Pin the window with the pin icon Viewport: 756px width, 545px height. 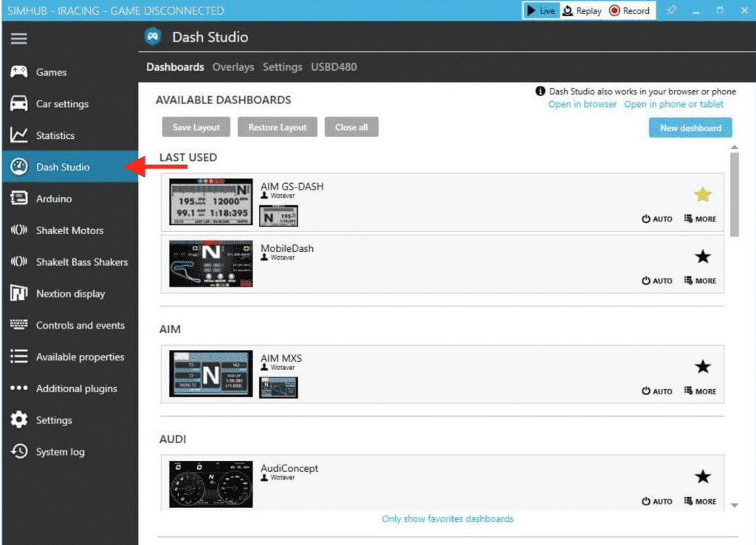coord(671,11)
